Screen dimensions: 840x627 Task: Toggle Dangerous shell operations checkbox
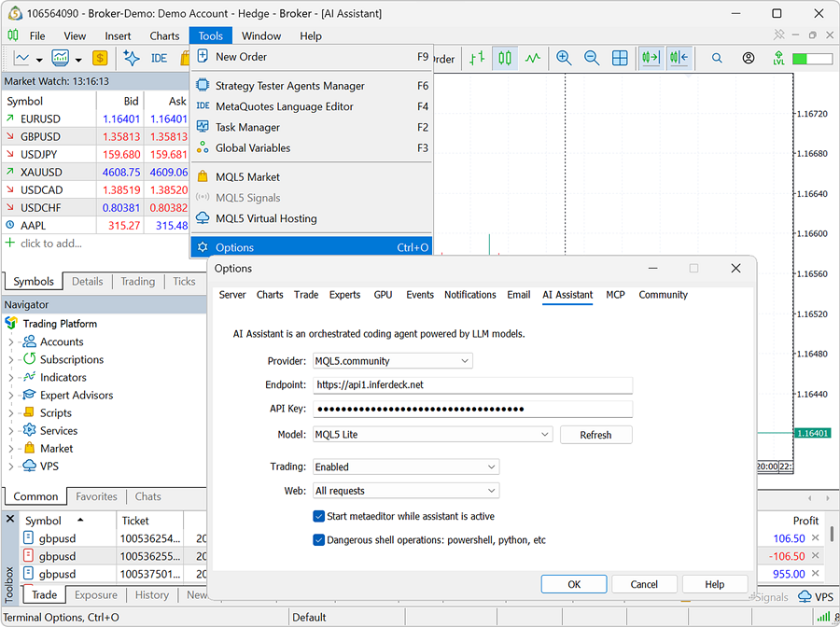coord(319,539)
